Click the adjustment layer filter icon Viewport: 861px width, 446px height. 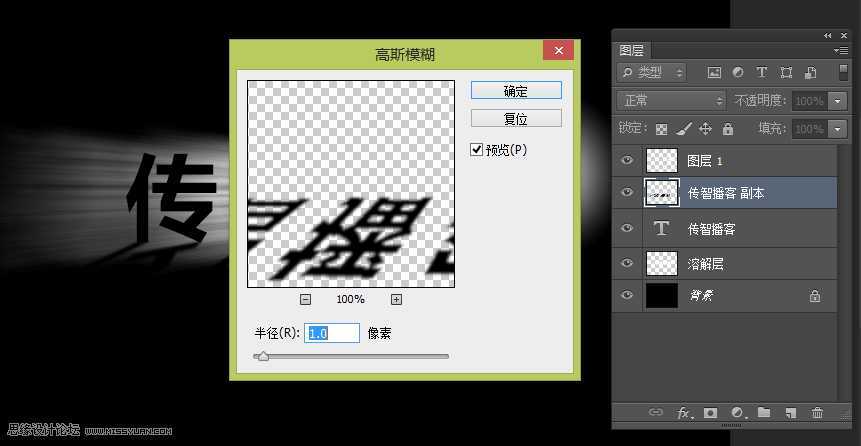click(738, 73)
